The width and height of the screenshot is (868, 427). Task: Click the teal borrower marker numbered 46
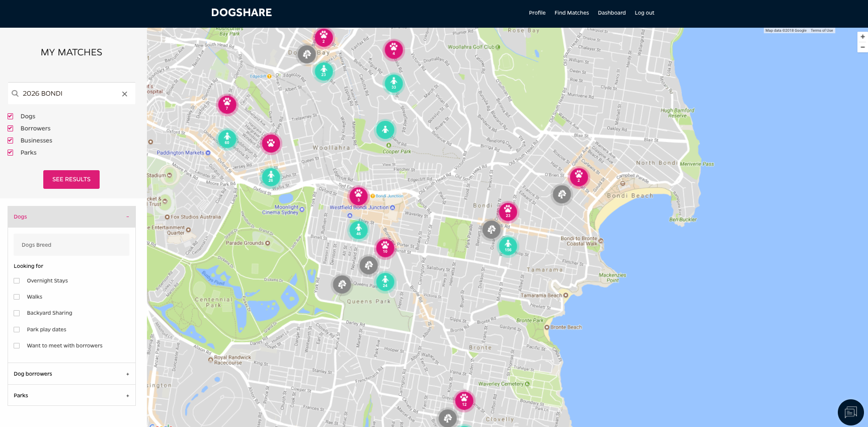(358, 230)
